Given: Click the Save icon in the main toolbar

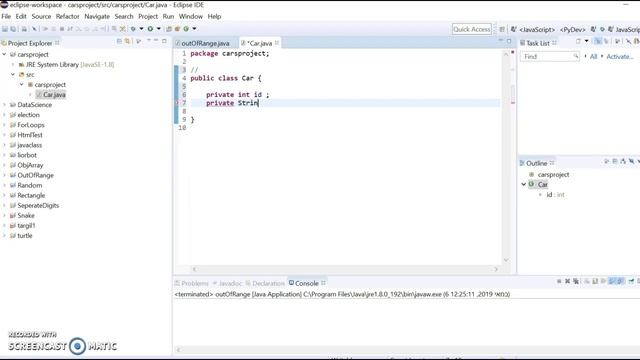Looking at the screenshot, I should (5, 29).
